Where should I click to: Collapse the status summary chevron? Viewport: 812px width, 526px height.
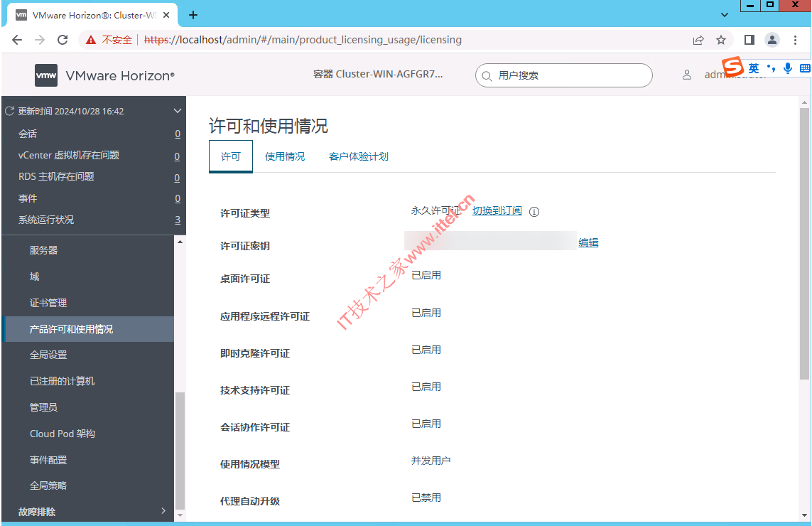pos(177,111)
